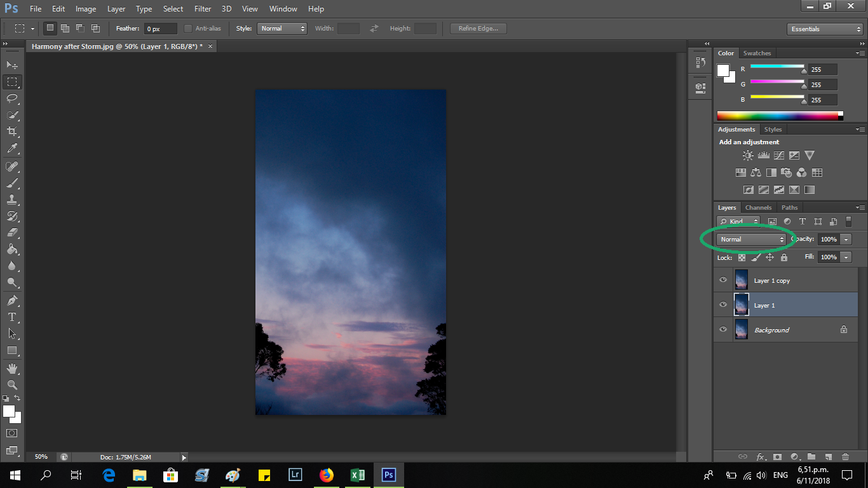This screenshot has height=488, width=868.
Task: Open the layer style fx menu
Action: (760, 457)
